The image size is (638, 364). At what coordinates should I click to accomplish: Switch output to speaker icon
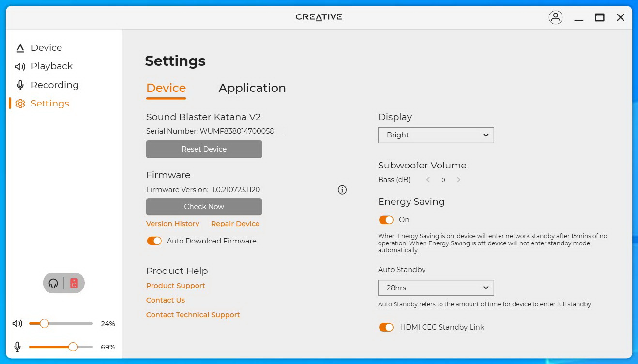click(74, 283)
